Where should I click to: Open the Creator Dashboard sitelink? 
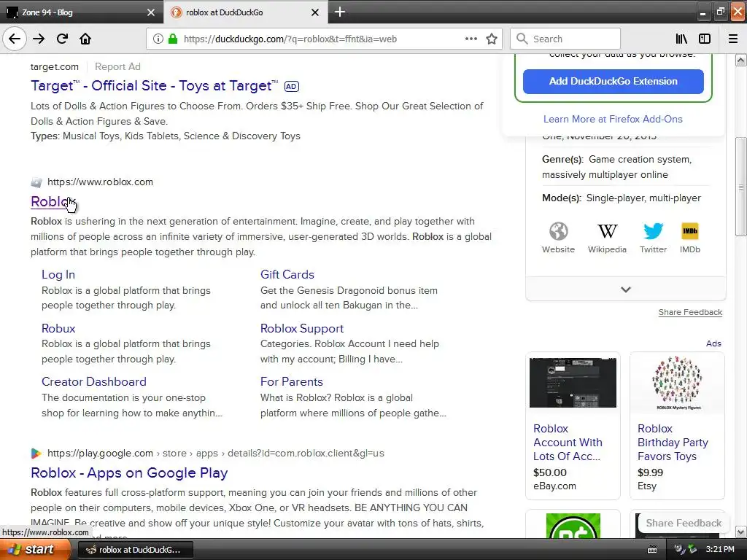[x=94, y=382]
